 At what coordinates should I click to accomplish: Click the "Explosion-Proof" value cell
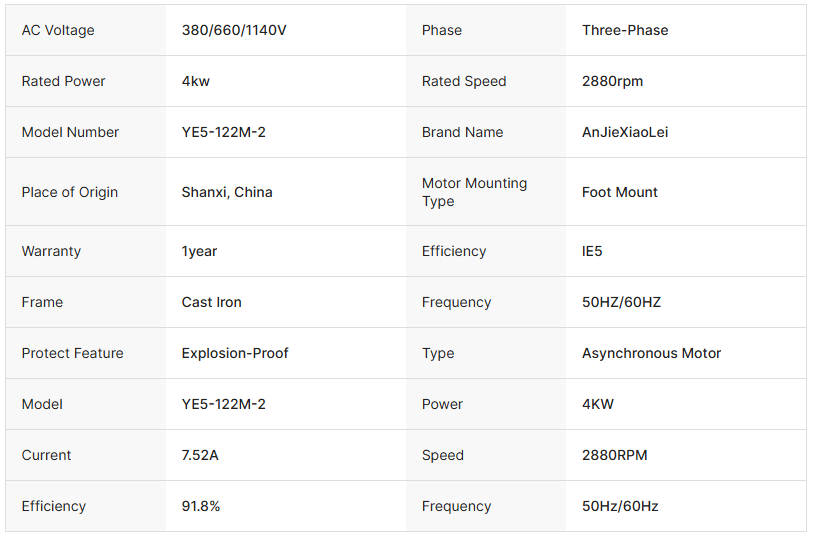tap(235, 353)
